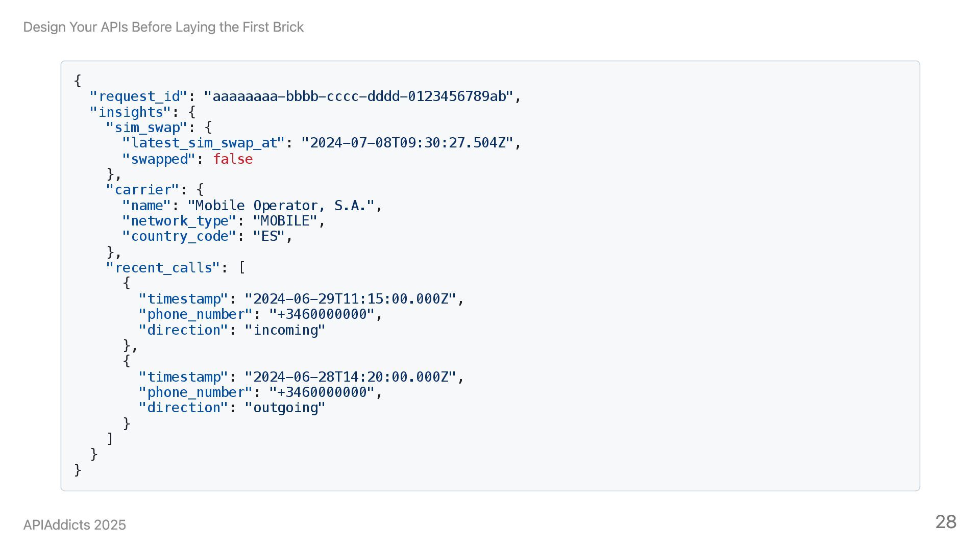Click the "outgoing" direction value
Screen dimensions: 980x551
click(x=285, y=408)
